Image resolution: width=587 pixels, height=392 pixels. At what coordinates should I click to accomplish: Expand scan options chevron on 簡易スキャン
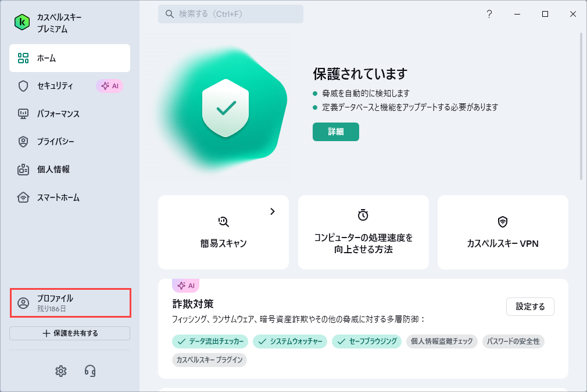[x=273, y=211]
